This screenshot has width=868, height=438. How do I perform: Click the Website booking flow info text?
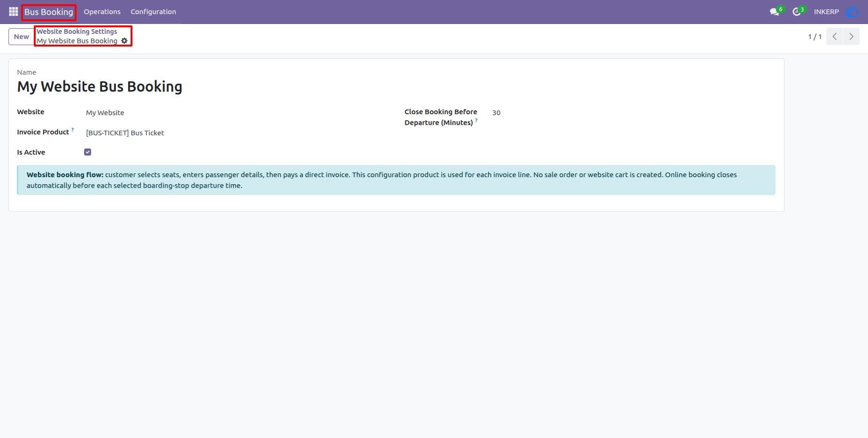[x=396, y=180]
